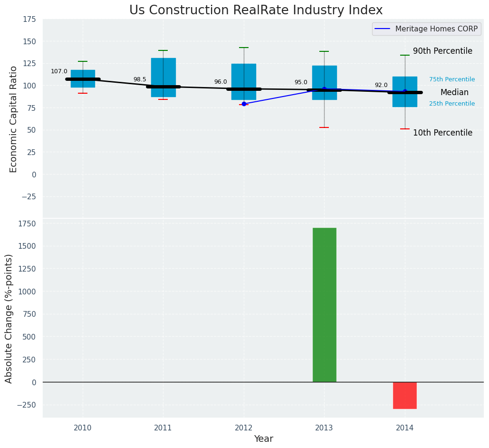The width and height of the screenshot is (489, 448).
Task: Click the 92.0 median value label
Action: pyautogui.click(x=381, y=85)
